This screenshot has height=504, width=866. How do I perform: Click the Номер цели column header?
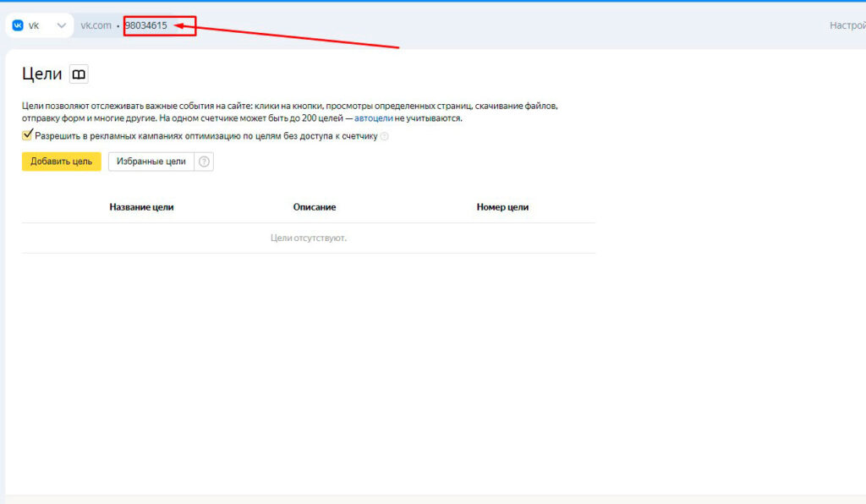click(502, 207)
